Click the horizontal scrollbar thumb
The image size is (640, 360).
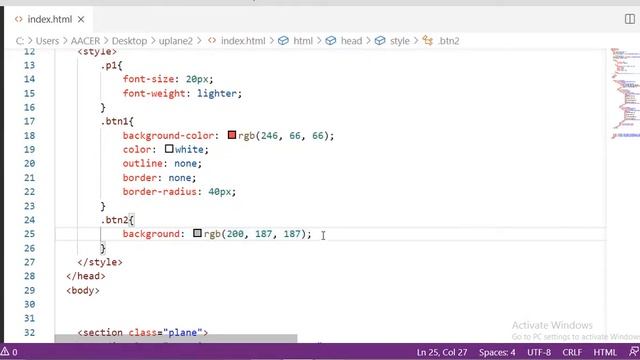pos(176,338)
